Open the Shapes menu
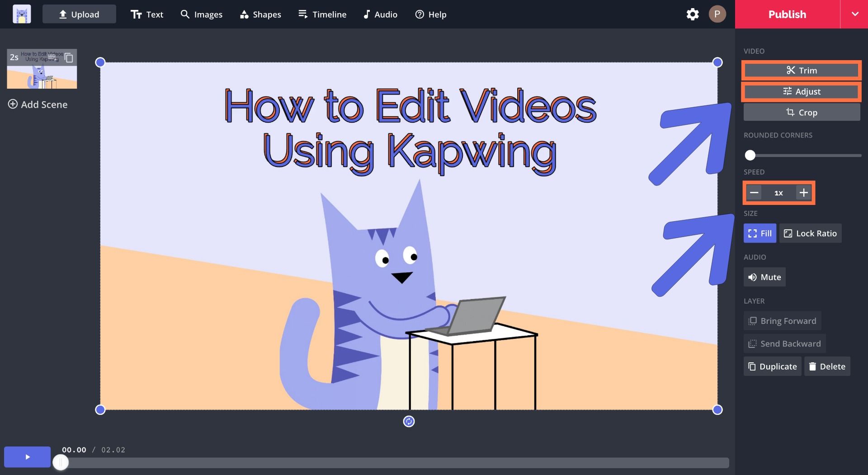Viewport: 868px width, 475px height. coord(260,14)
